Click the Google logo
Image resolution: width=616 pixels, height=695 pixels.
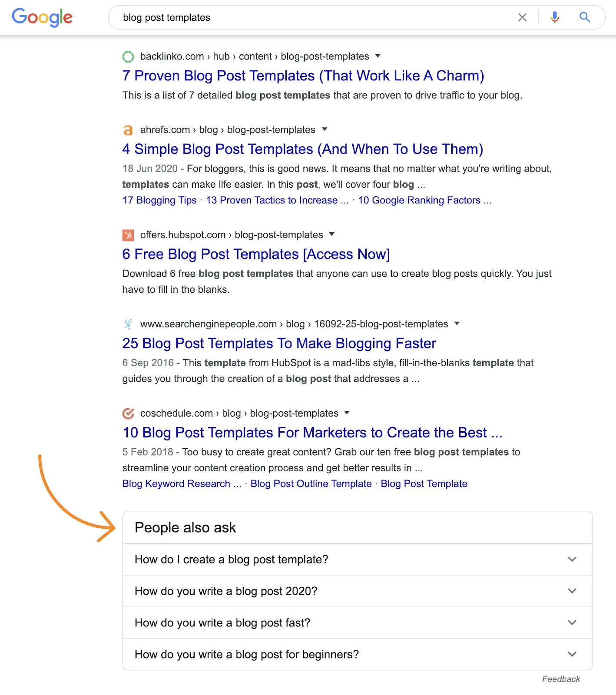42,17
